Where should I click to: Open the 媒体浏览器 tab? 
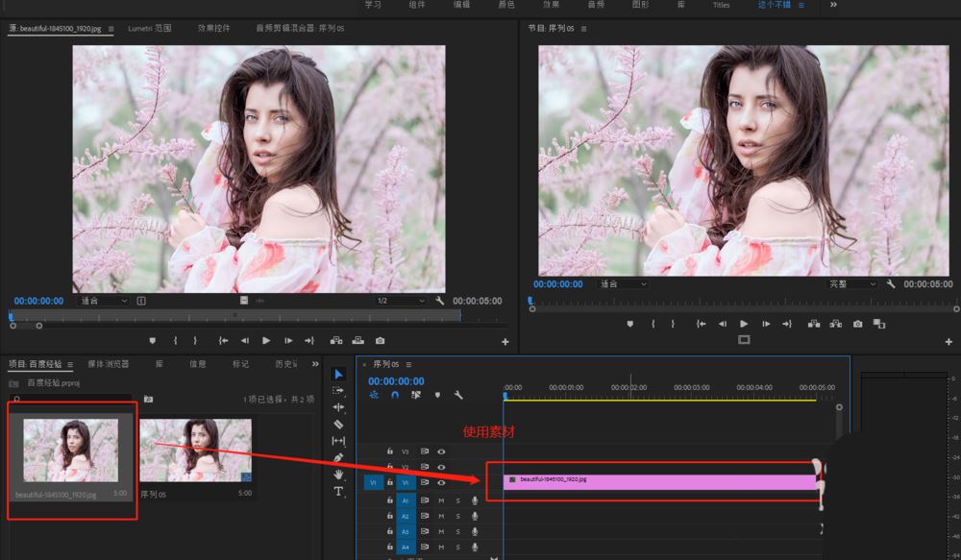click(x=108, y=364)
